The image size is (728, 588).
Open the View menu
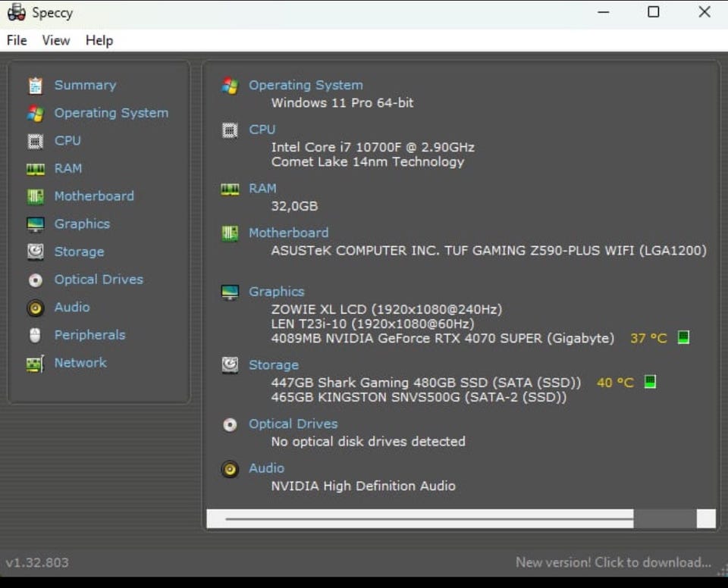(55, 40)
